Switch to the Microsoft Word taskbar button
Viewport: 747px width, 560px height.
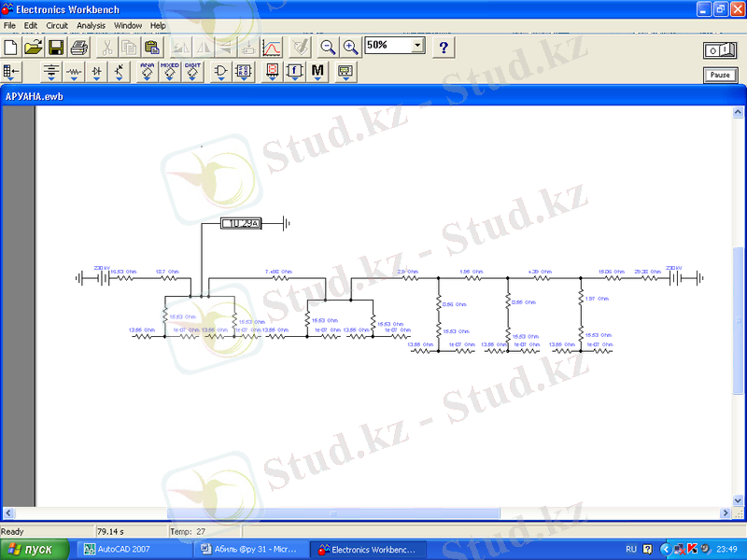click(251, 550)
